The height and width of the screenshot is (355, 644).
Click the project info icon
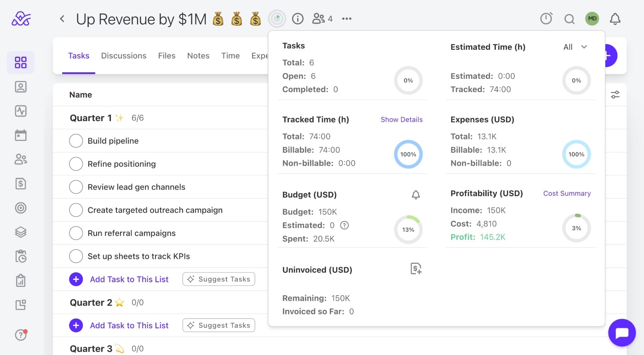pos(298,19)
